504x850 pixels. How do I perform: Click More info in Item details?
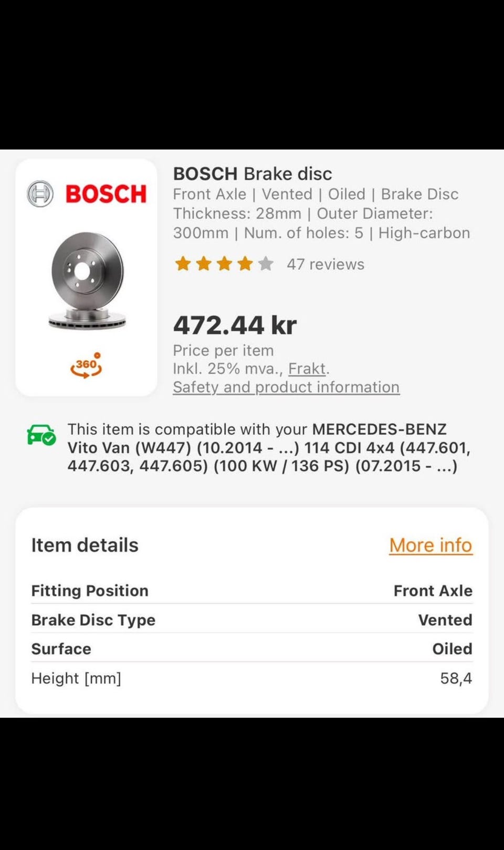(x=430, y=545)
